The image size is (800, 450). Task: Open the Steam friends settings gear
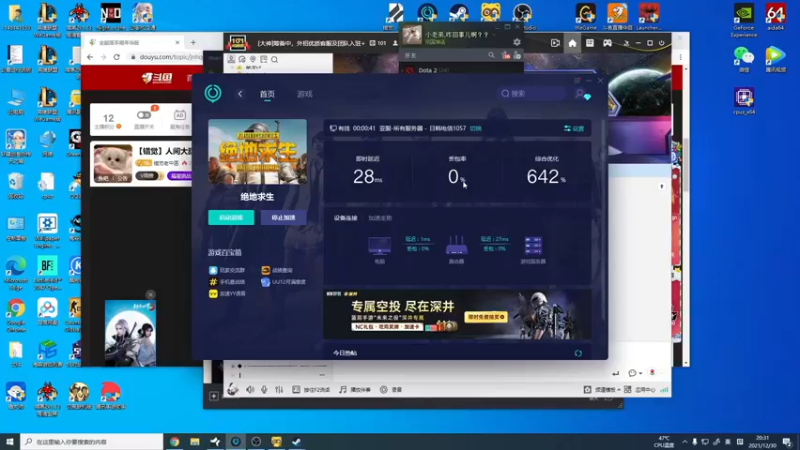coord(517,42)
